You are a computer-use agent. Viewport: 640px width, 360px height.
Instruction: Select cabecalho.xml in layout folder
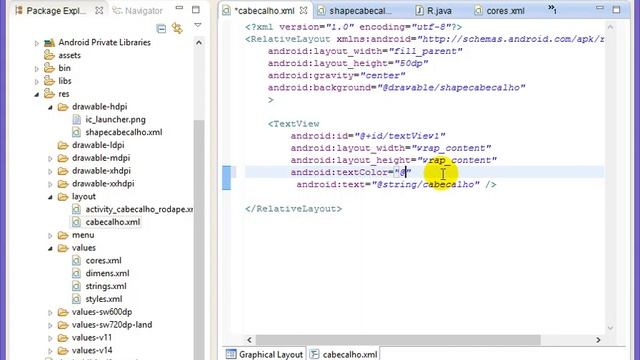pyautogui.click(x=113, y=222)
